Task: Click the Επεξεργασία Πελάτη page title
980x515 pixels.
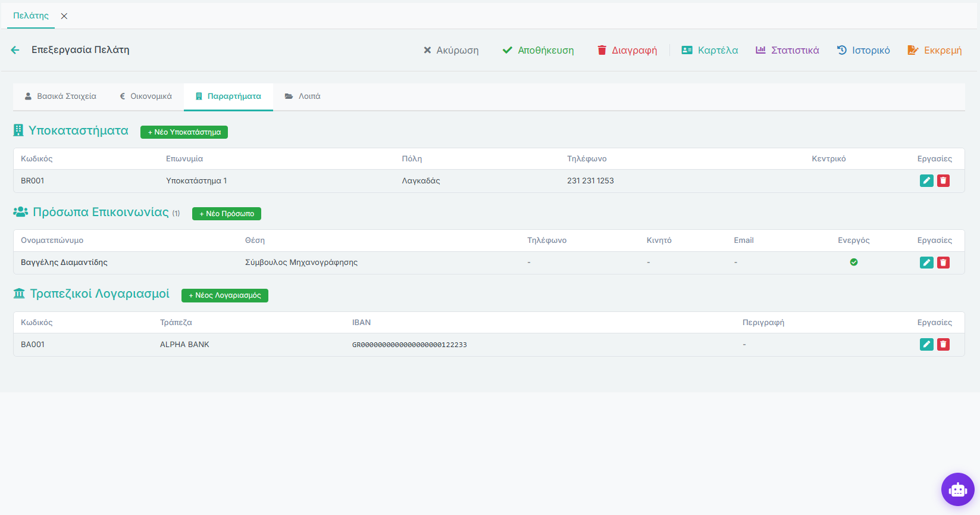Action: [x=80, y=50]
